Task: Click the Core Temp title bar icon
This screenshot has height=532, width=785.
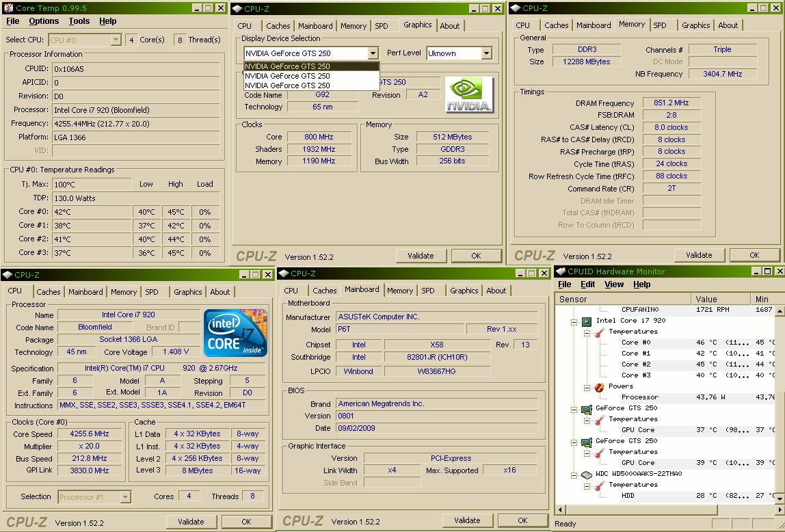Action: (x=8, y=8)
